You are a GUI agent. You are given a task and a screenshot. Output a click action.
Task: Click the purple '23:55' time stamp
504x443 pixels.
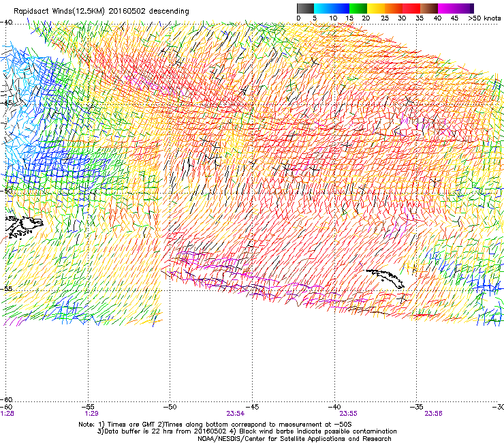click(349, 414)
